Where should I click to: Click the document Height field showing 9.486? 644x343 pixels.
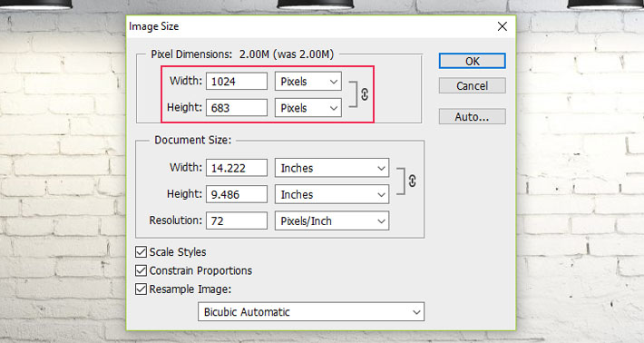[x=237, y=194]
